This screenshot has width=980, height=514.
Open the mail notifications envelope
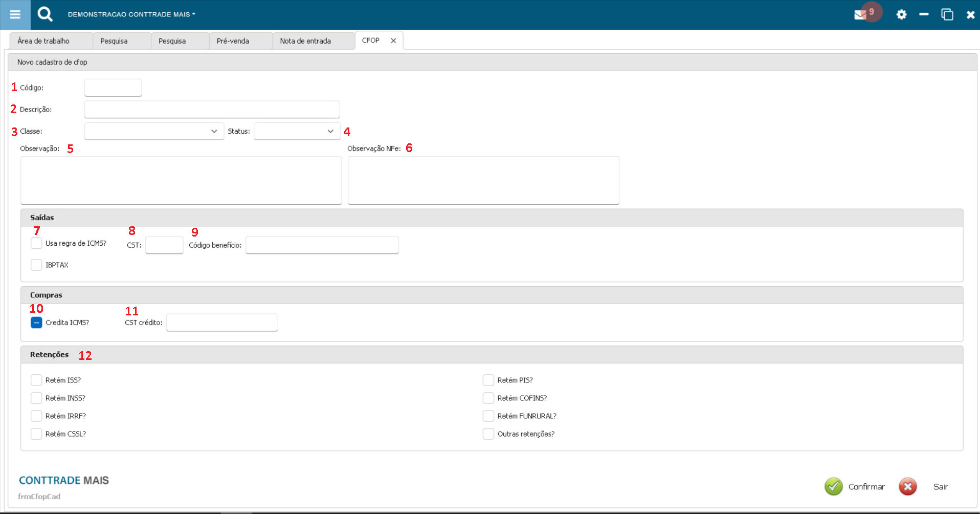click(x=860, y=15)
